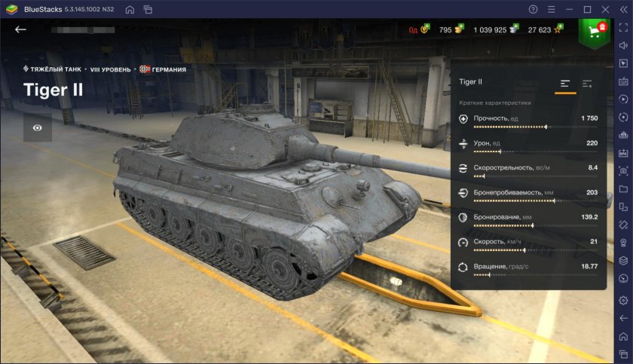
Task: Switch to detailed characteristics tab
Action: click(x=588, y=83)
